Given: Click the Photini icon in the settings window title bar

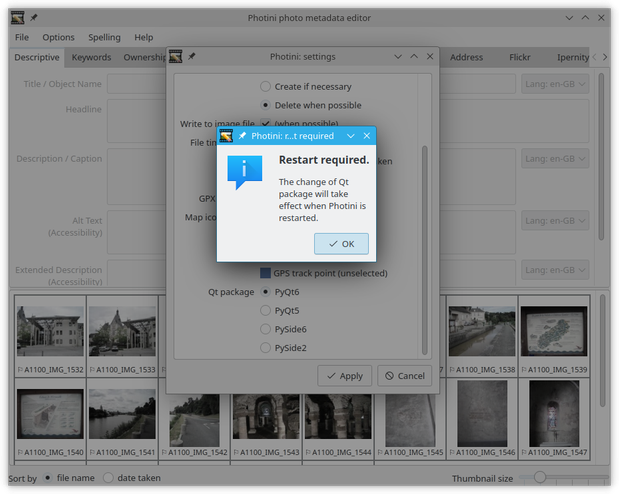Looking at the screenshot, I should click(176, 56).
